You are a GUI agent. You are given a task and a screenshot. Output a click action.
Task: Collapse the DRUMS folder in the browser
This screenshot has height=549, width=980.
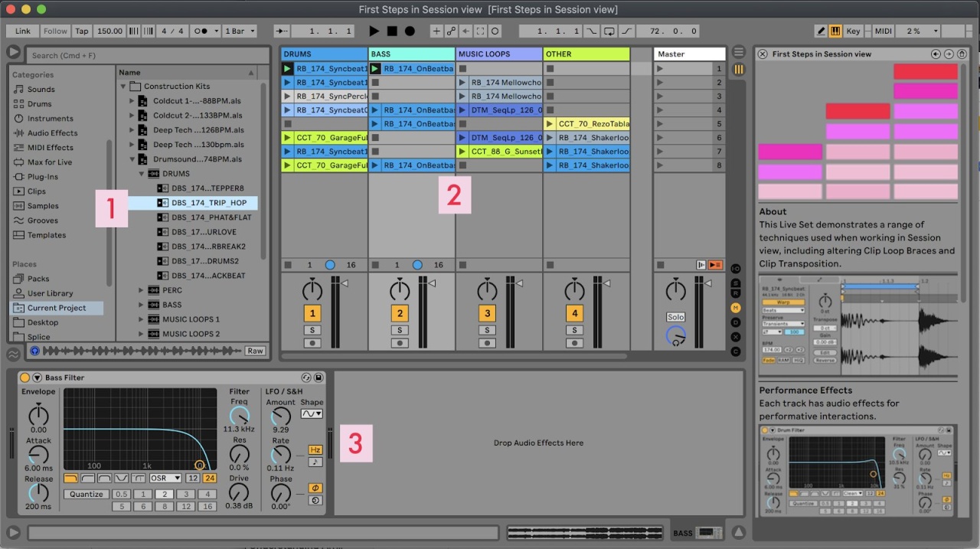point(142,174)
